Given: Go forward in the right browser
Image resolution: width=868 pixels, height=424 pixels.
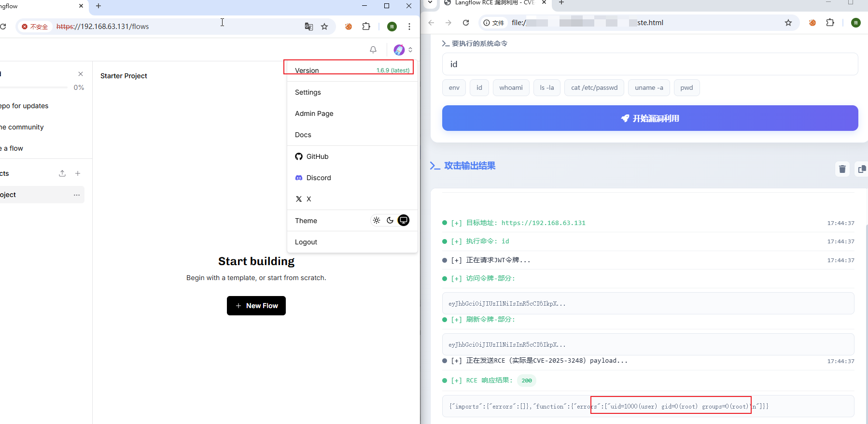Looking at the screenshot, I should coord(448,23).
